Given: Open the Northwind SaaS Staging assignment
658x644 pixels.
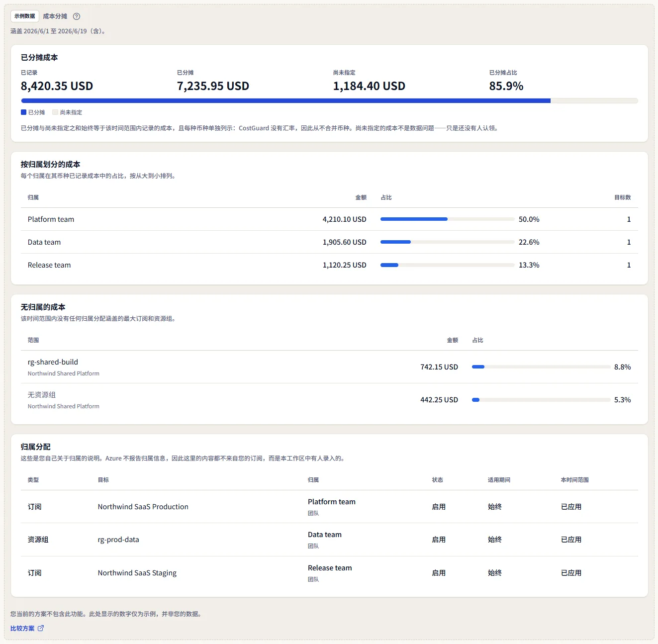Looking at the screenshot, I should click(137, 573).
